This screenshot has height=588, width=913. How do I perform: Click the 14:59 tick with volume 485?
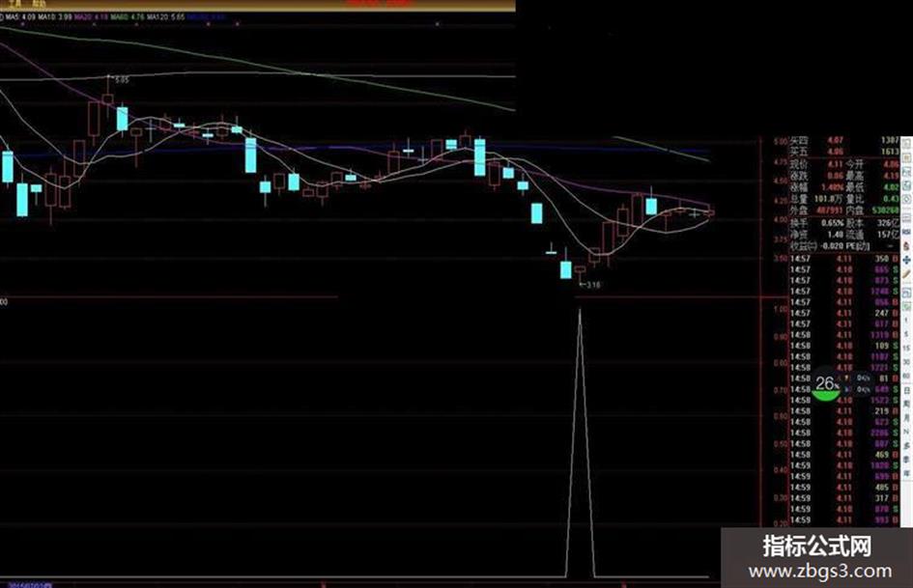coord(844,487)
